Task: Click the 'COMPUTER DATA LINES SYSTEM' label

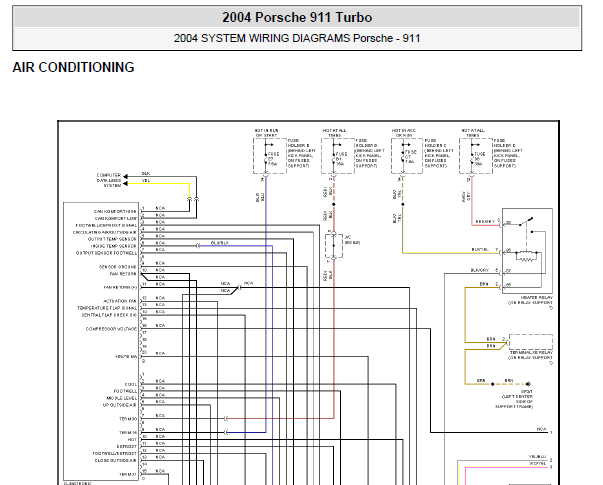Action: coord(109,180)
